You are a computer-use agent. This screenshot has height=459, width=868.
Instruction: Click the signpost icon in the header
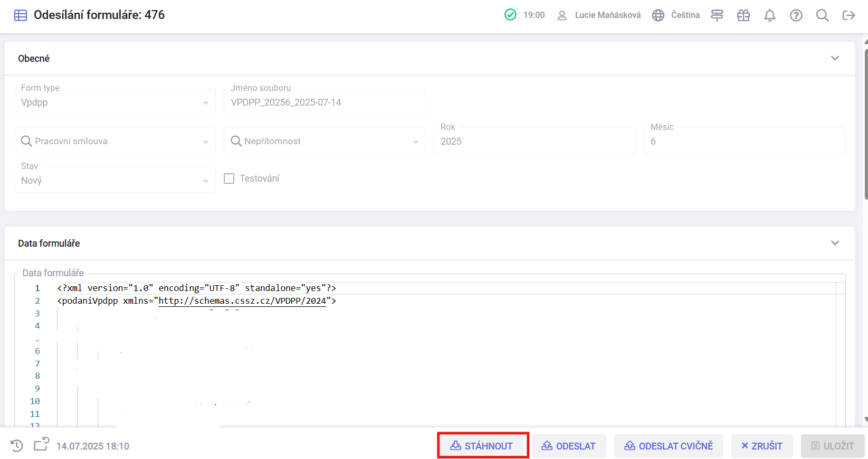click(x=717, y=15)
